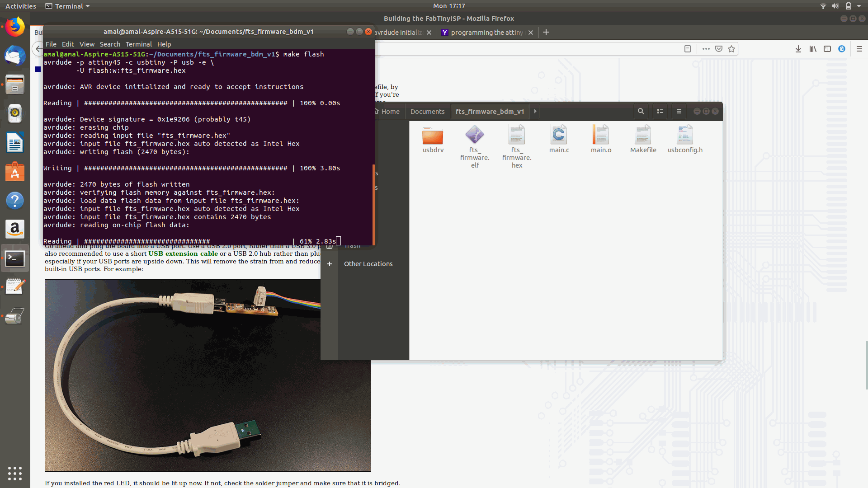Toggle the file manager list/grid view

tap(660, 111)
